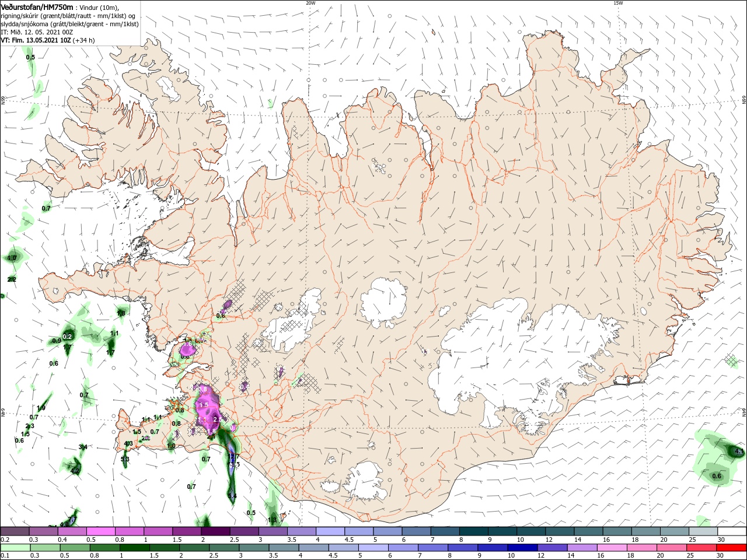Image resolution: width=747 pixels, height=560 pixels.
Task: Click the 2.2 precipitation value at the left edge
Action: pyautogui.click(x=12, y=280)
